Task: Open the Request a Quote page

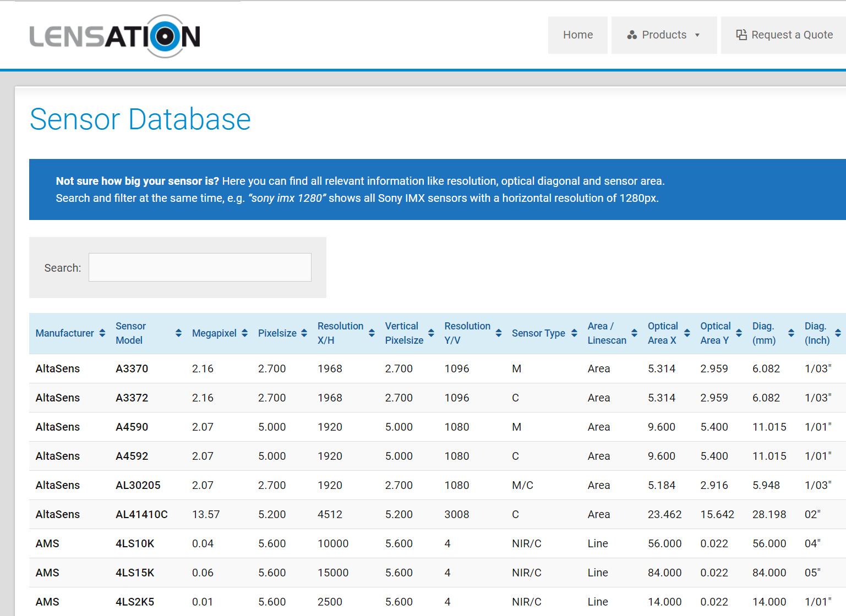Action: point(784,35)
